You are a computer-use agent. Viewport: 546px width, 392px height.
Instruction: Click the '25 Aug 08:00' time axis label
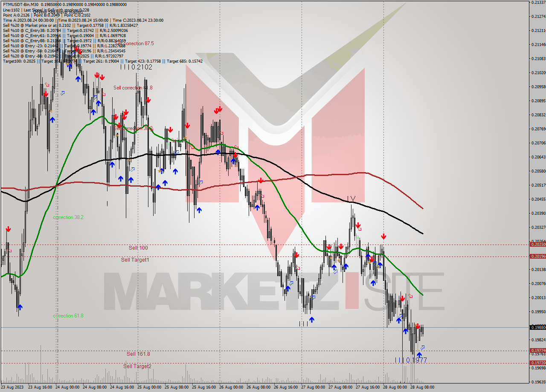tap(177, 387)
